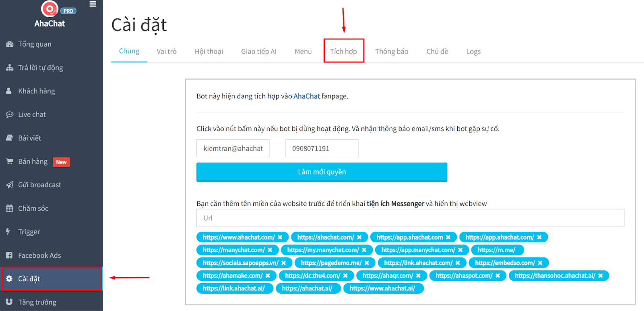This screenshot has width=644, height=311.
Task: Open the Tích hợp tab
Action: tap(344, 51)
